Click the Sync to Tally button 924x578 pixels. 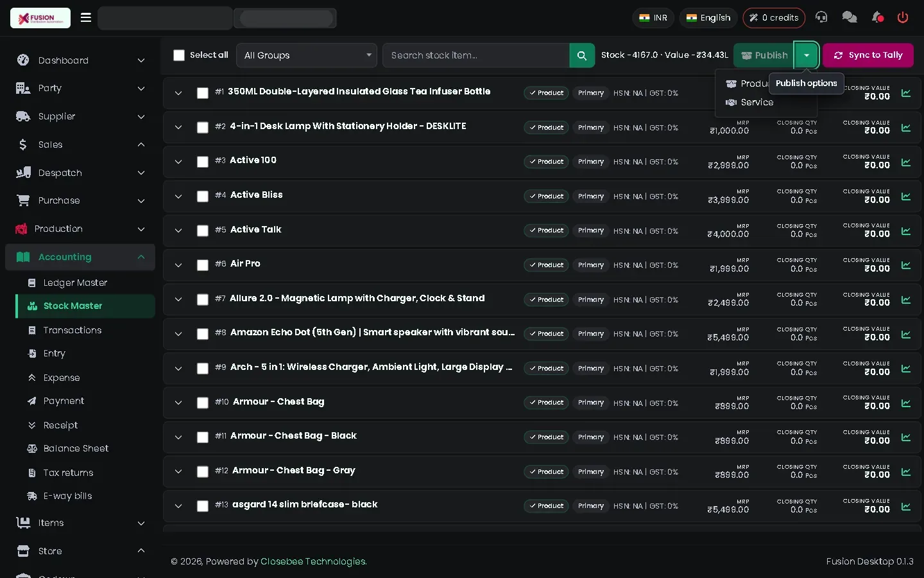click(868, 55)
